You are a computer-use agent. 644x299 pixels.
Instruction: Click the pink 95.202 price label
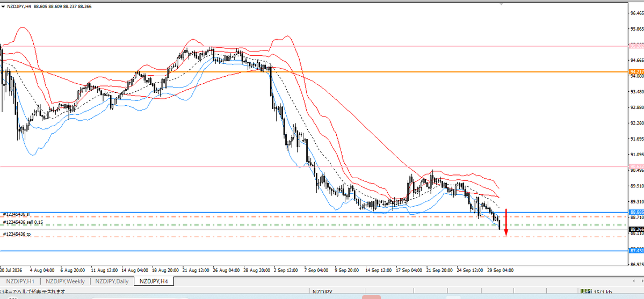click(636, 46)
